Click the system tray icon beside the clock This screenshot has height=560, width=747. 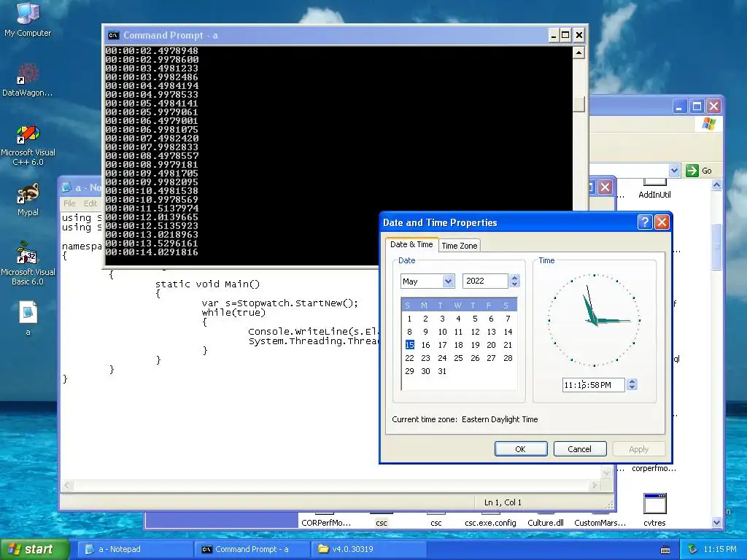693,549
